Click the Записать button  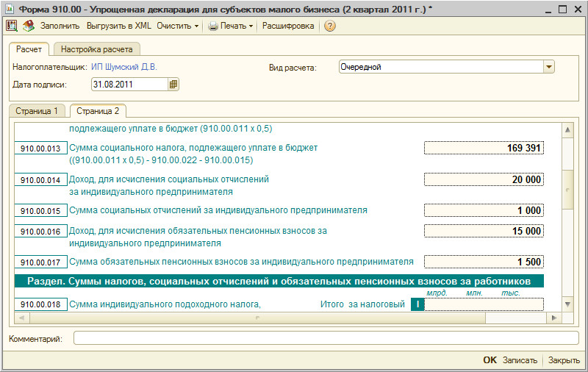point(520,361)
